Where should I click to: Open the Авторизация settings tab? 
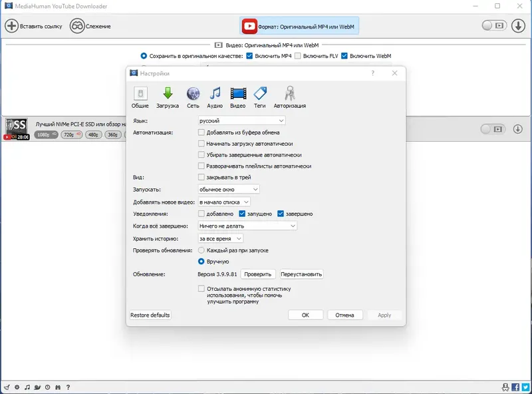[x=290, y=97]
